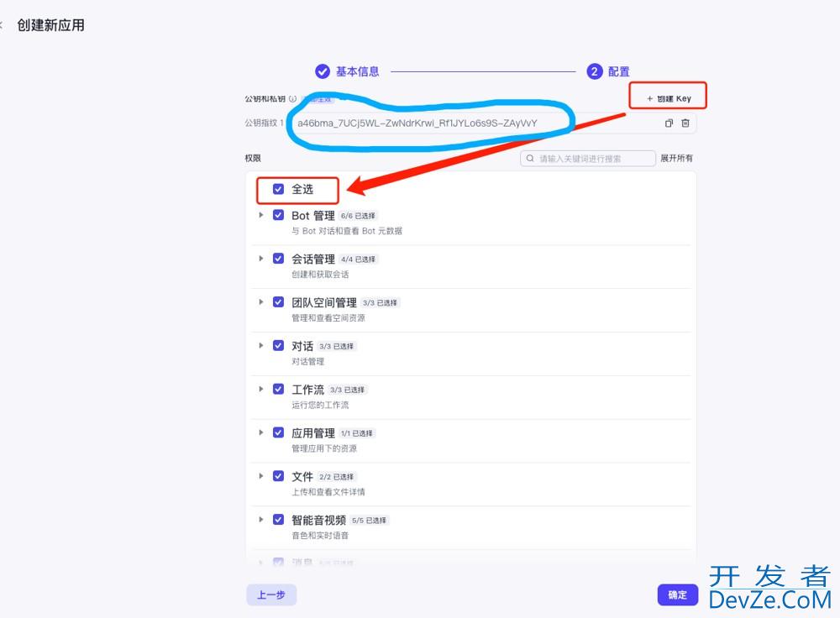
Task: Uncheck the 智能音视频 permission checkbox
Action: pos(278,520)
